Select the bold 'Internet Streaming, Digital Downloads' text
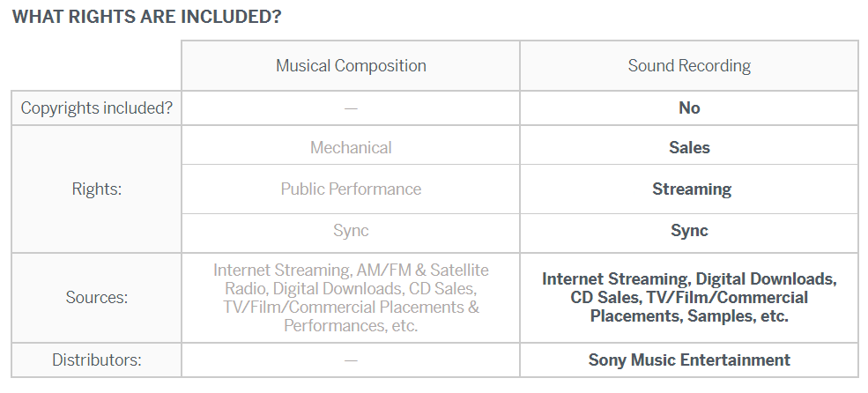The height and width of the screenshot is (393, 868). [689, 279]
